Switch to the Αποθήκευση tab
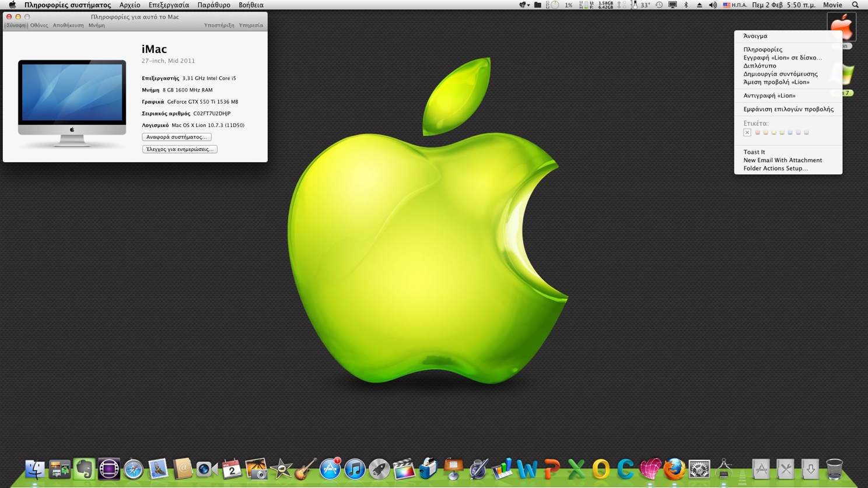Image resolution: width=868 pixels, height=488 pixels. click(68, 25)
